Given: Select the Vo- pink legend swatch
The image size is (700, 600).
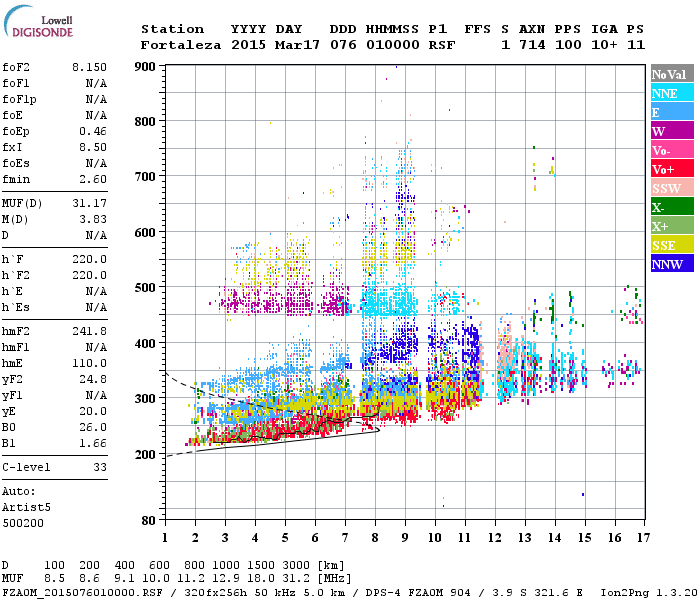Looking at the screenshot, I should [x=672, y=150].
